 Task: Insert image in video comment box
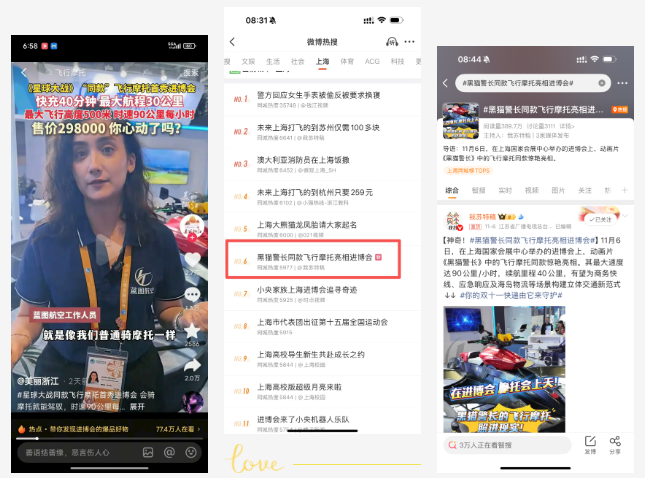(148, 452)
